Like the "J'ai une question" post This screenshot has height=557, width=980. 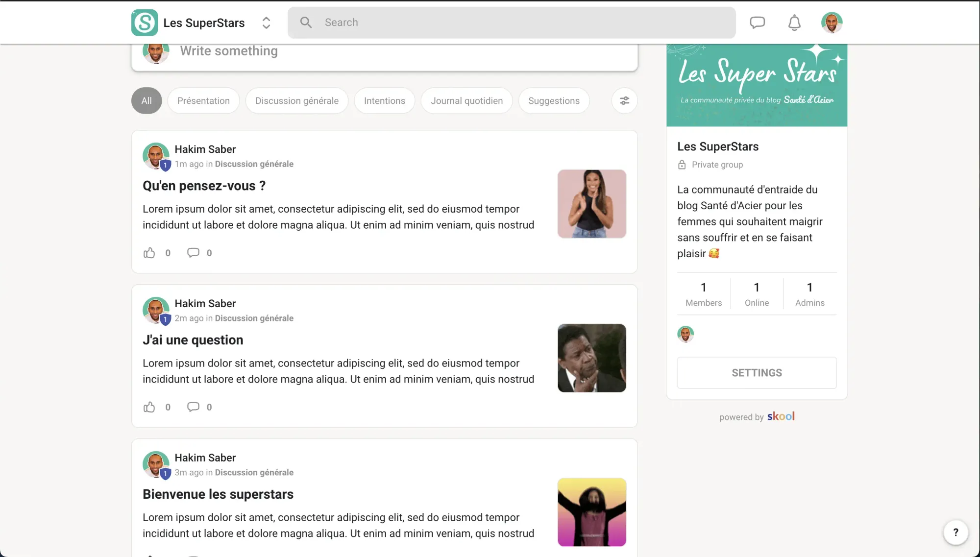tap(149, 407)
